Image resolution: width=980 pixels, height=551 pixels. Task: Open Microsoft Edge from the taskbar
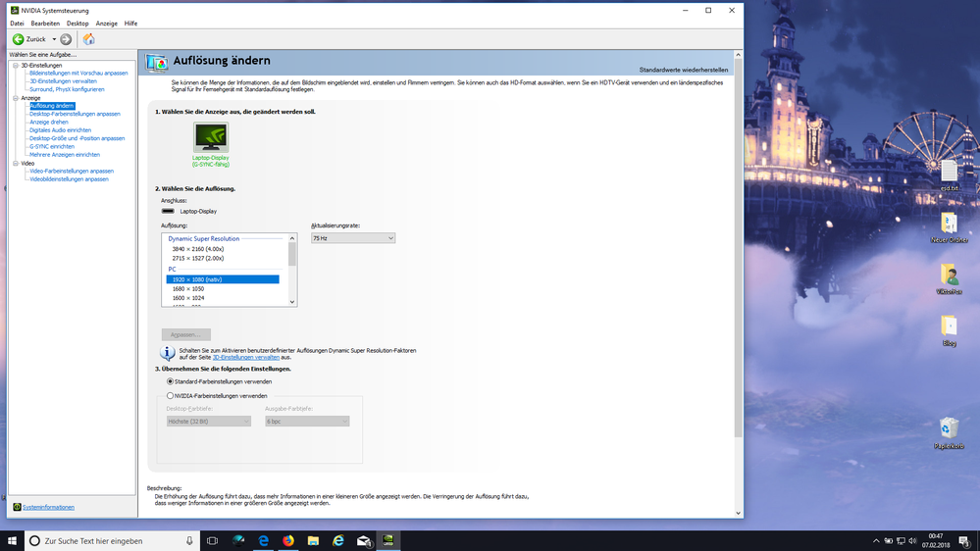click(263, 541)
